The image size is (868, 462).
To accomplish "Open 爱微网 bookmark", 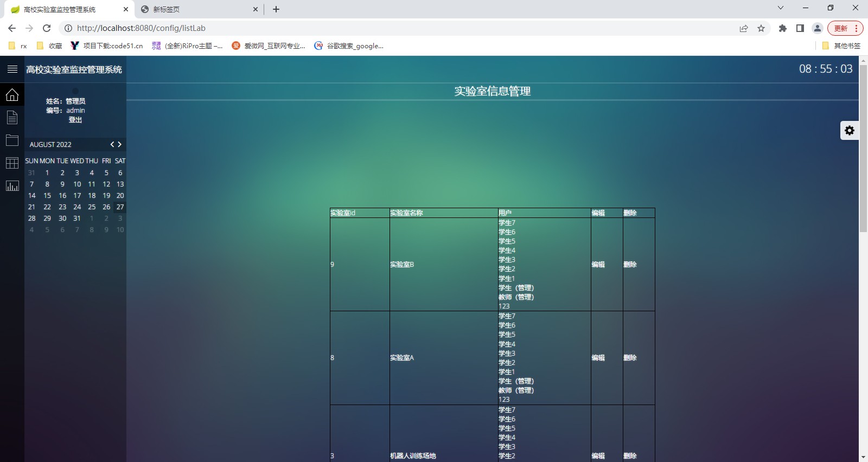I will coord(269,46).
